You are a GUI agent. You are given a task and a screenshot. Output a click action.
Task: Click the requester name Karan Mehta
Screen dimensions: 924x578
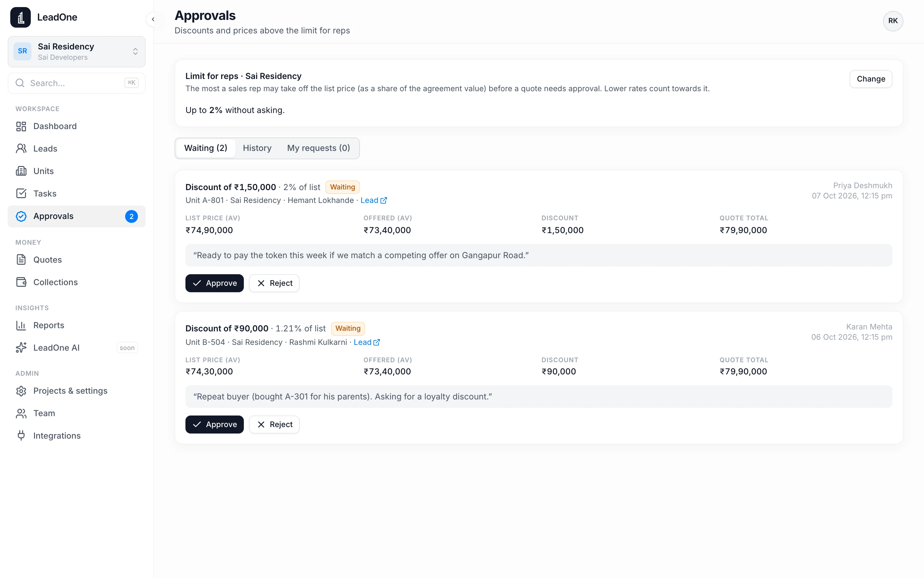click(x=869, y=327)
